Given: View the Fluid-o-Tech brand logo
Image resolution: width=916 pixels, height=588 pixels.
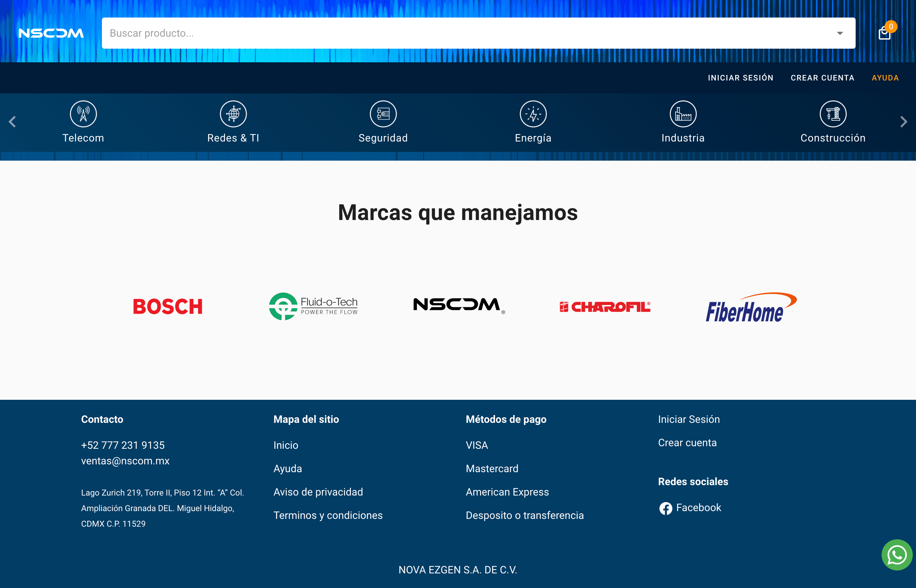Looking at the screenshot, I should click(x=313, y=306).
